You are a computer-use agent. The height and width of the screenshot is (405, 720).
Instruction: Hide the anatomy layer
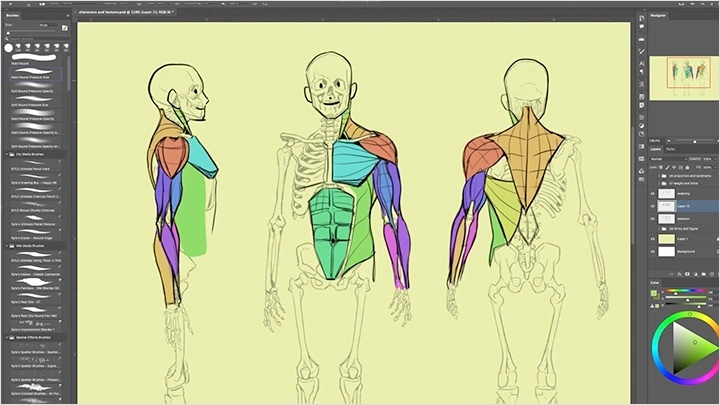click(x=652, y=194)
